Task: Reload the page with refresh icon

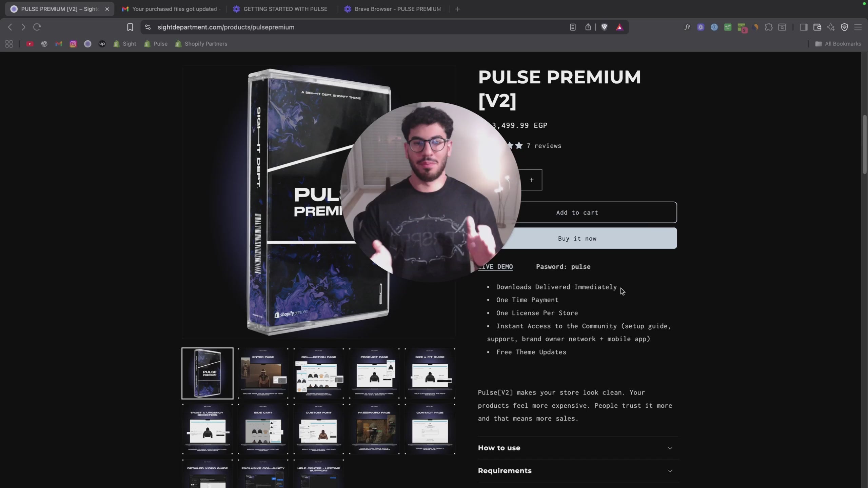Action: (x=37, y=27)
